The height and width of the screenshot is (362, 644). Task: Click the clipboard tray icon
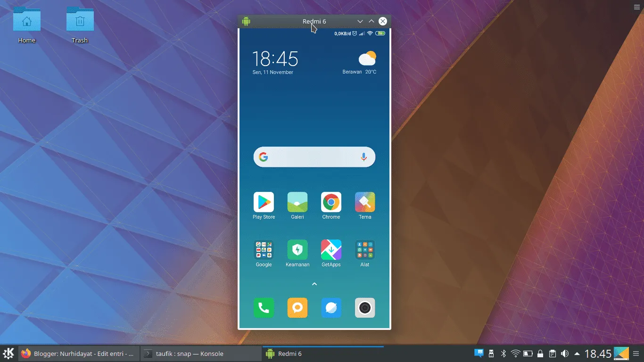tap(553, 354)
